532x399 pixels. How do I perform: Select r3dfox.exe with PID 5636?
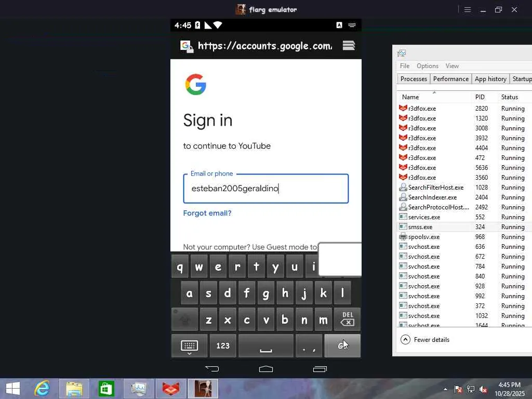pyautogui.click(x=464, y=168)
